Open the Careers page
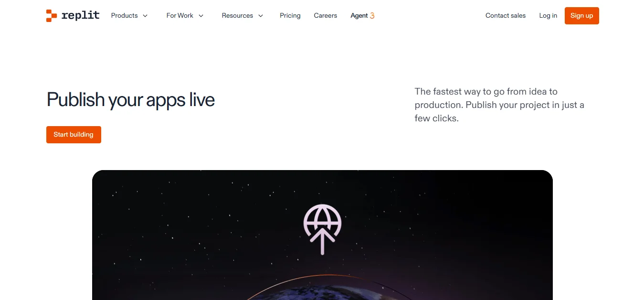Image resolution: width=644 pixels, height=300 pixels. [x=326, y=16]
